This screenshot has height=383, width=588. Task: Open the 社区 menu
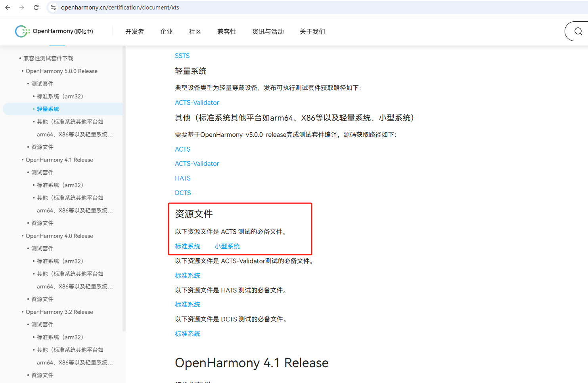point(195,32)
